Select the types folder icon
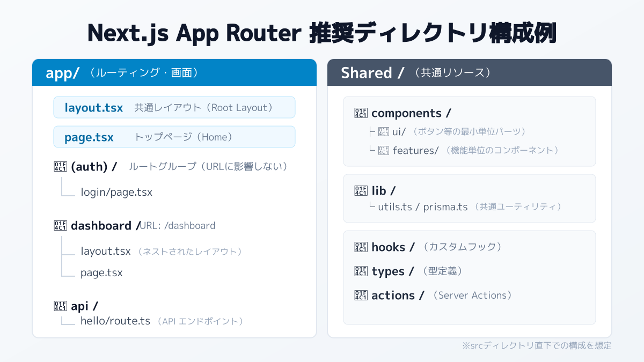Screen dimensions: 644x362 tap(361, 271)
